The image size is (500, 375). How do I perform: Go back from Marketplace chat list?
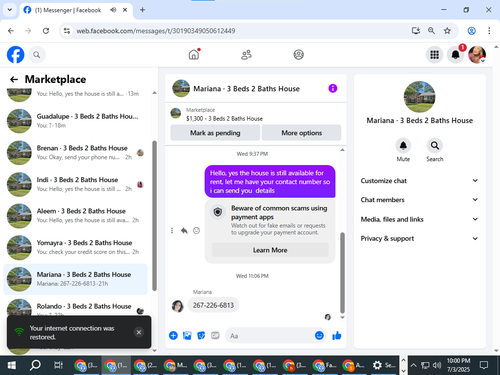(x=14, y=79)
